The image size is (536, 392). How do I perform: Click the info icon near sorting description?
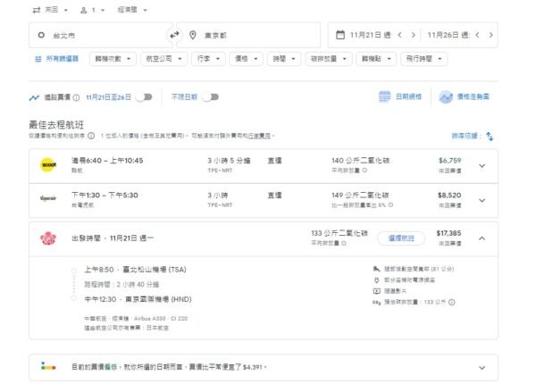tap(91, 136)
